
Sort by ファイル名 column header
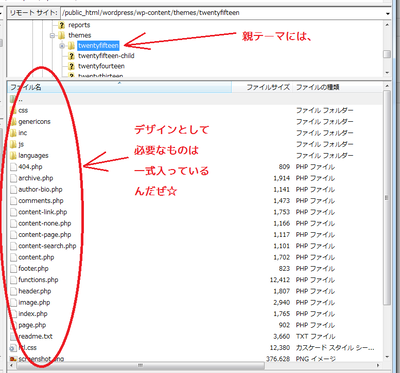point(119,87)
